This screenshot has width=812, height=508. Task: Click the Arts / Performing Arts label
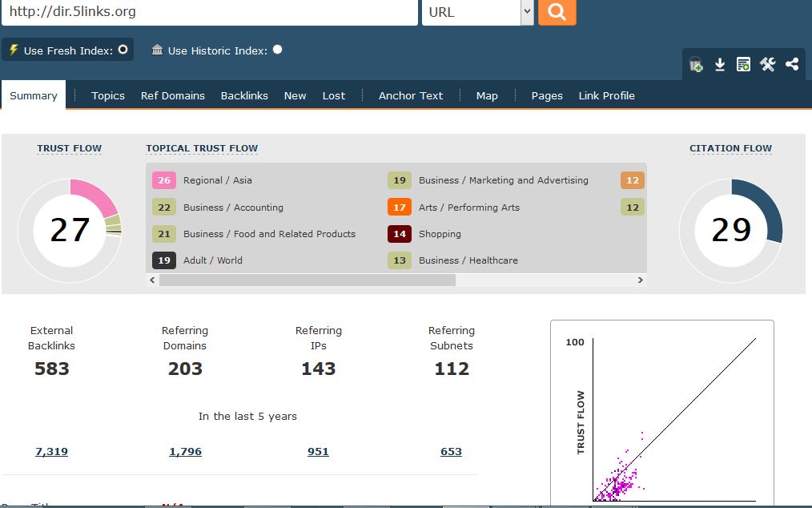click(469, 208)
